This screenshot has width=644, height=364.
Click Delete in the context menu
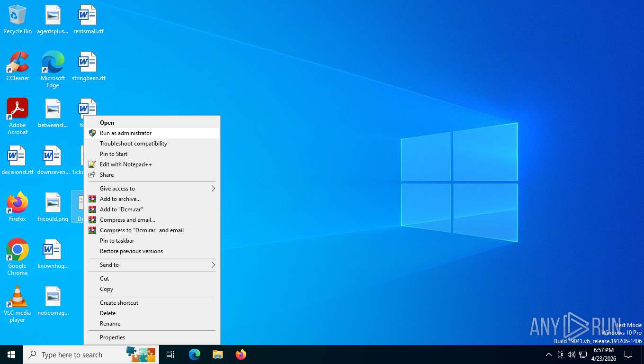pyautogui.click(x=152, y=313)
